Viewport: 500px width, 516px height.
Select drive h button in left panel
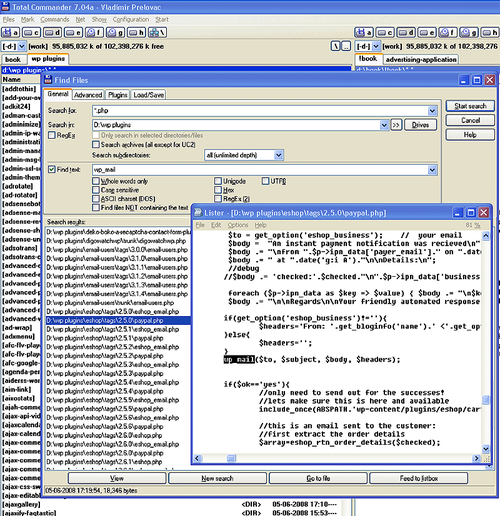136,32
